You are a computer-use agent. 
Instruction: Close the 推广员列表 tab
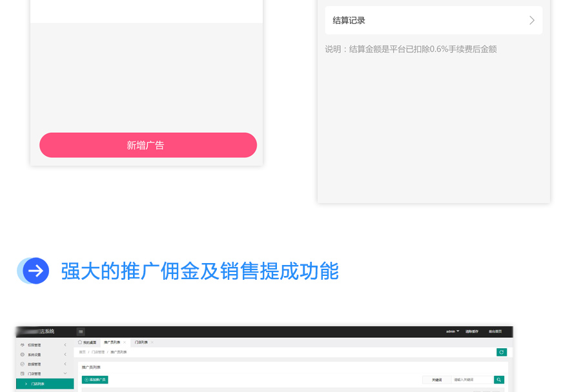point(124,342)
